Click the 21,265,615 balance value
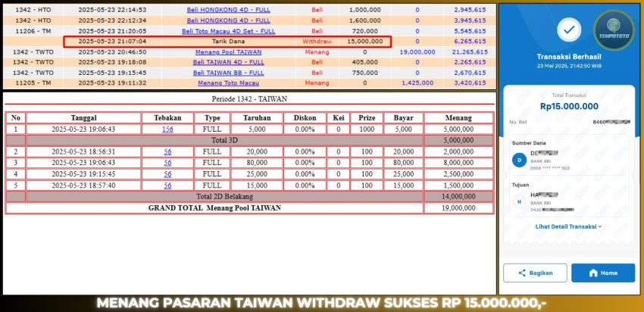Image resolution: width=644 pixels, height=312 pixels. pos(470,52)
